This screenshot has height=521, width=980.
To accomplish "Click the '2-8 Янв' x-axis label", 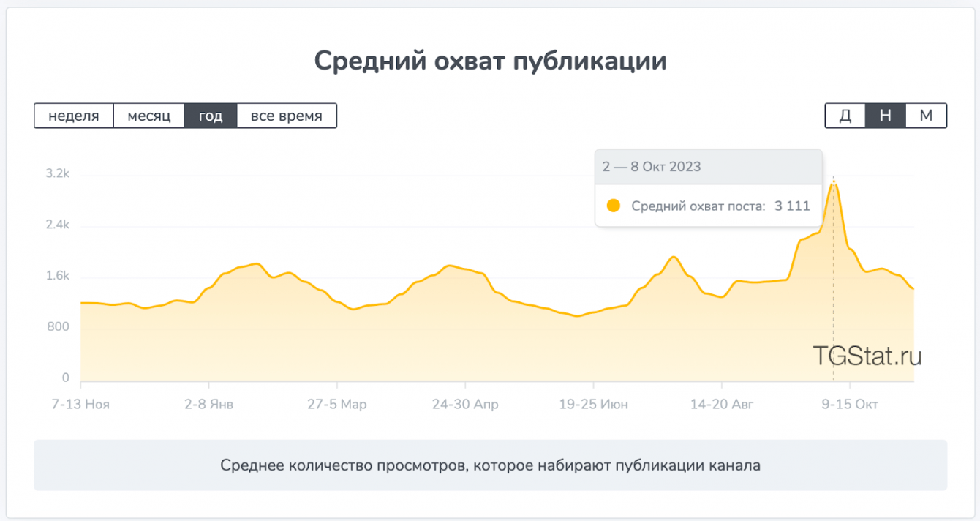I will click(209, 404).
